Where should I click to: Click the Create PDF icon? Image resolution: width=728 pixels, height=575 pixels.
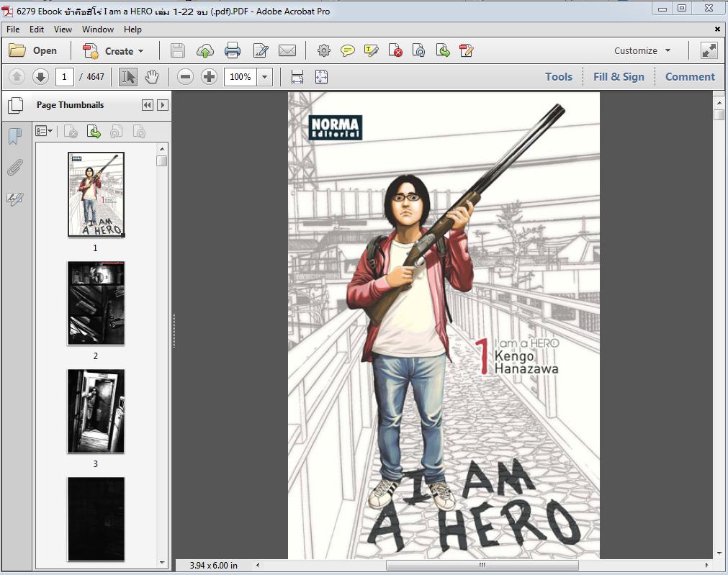(x=91, y=50)
